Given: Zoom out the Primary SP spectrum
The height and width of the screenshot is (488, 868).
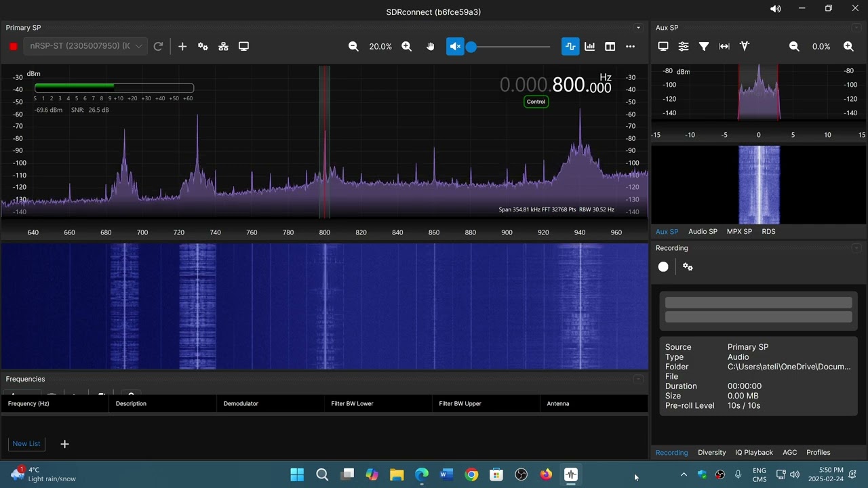Looking at the screenshot, I should tap(353, 46).
